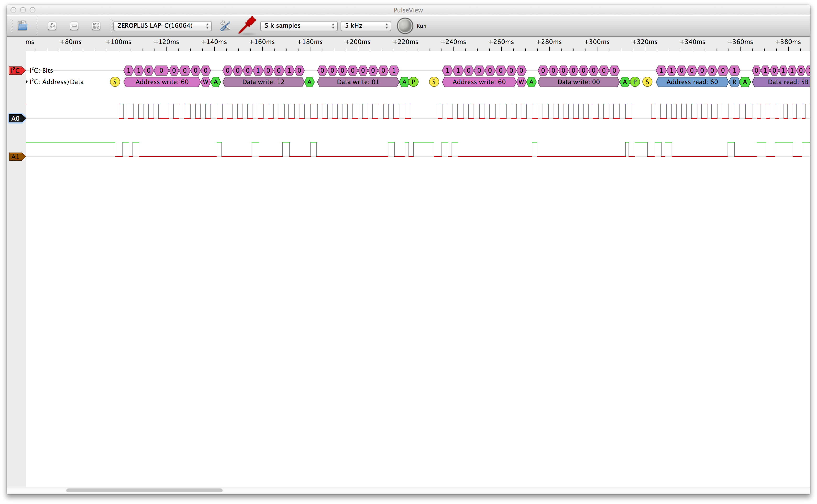Click the first yellow S start annotation
The height and width of the screenshot is (504, 817).
pos(115,82)
